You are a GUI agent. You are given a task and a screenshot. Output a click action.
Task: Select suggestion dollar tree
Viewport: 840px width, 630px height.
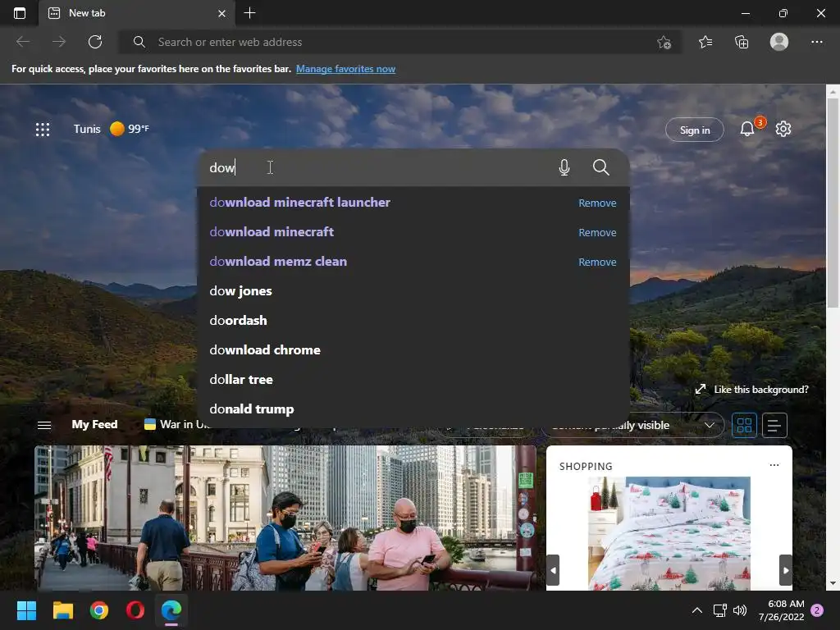[241, 379]
